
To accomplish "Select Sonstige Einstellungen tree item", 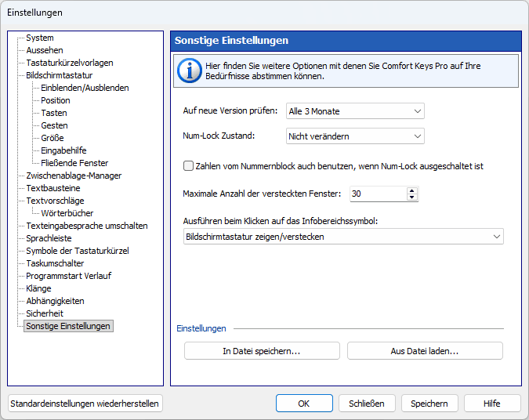I will [68, 326].
